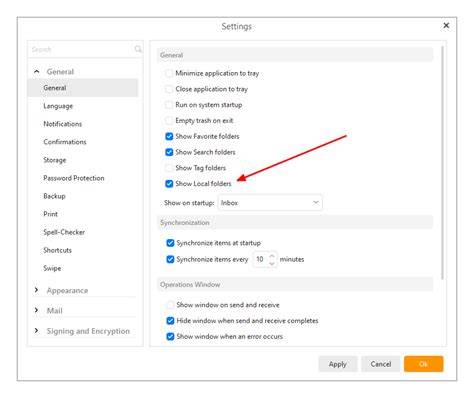Enable Run on system startup

click(x=169, y=105)
